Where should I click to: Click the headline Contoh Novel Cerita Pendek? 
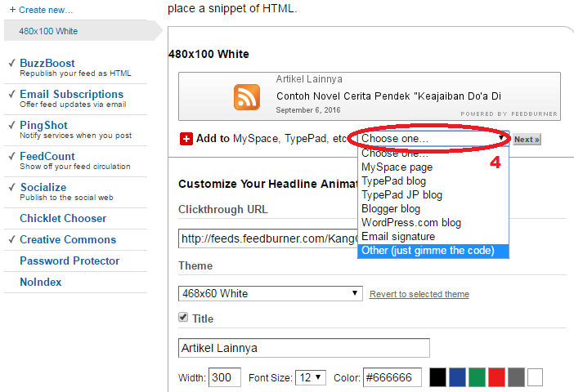388,96
